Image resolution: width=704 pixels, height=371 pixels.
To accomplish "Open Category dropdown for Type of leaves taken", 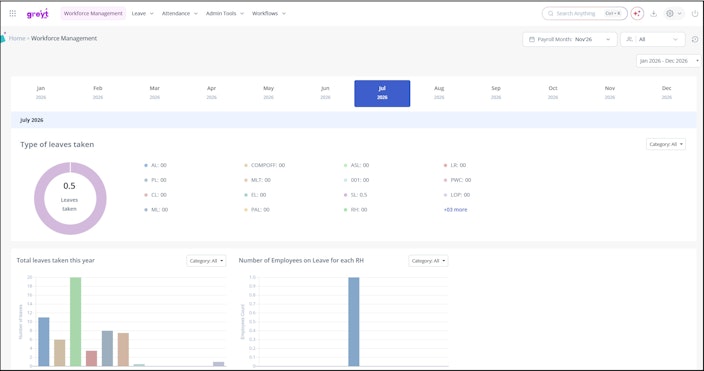I will click(x=666, y=144).
